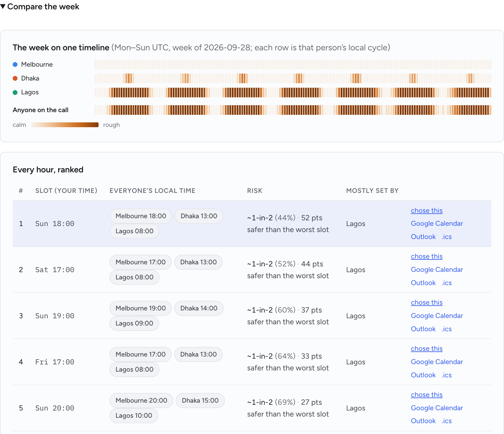The height and width of the screenshot is (434, 504).
Task: Click chose this for Fri 17:00
Action: coord(427,349)
